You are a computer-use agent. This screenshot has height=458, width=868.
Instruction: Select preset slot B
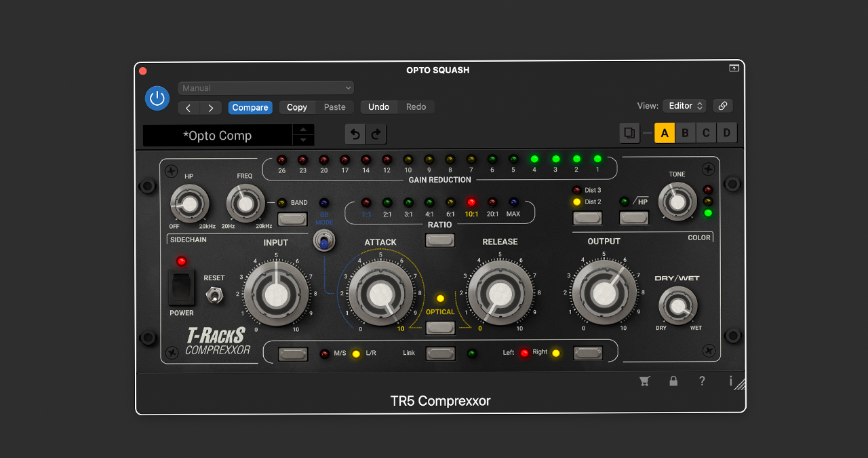tap(685, 133)
